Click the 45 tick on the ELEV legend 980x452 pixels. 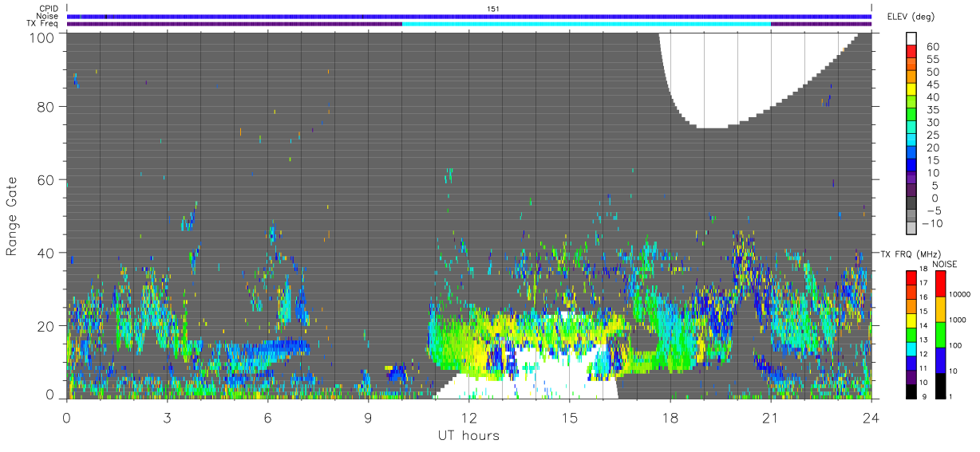pos(931,85)
